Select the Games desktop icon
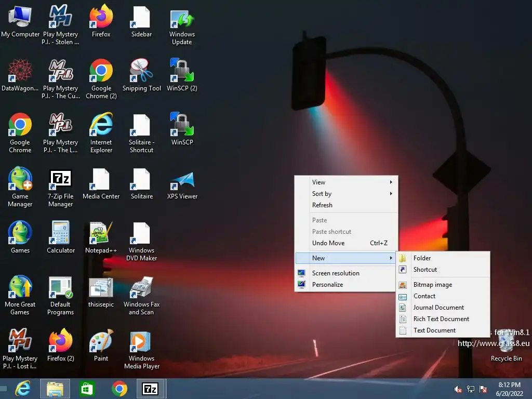This screenshot has width=532, height=399. [20, 237]
